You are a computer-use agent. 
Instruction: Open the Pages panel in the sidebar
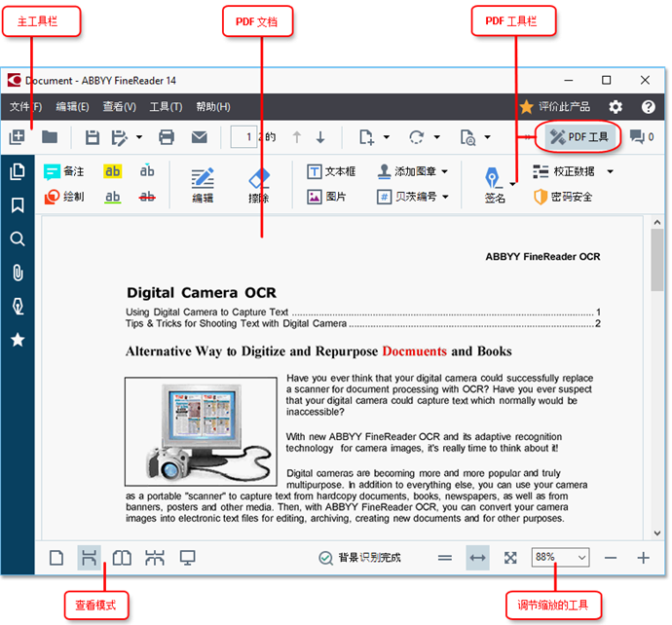[18, 171]
